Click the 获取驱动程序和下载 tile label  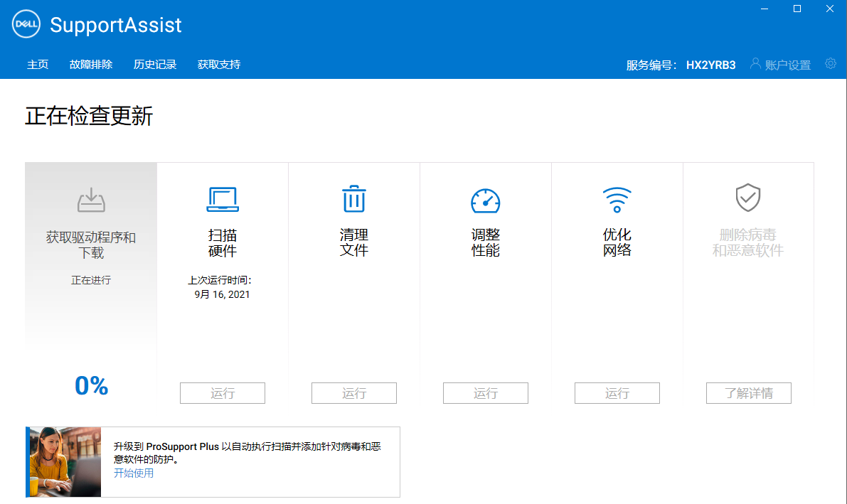(91, 245)
